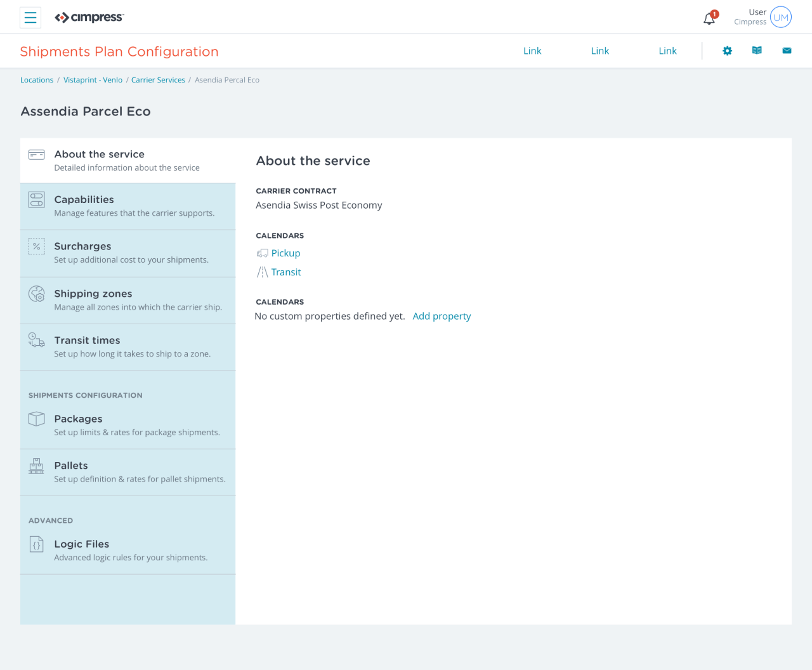Screen dimensions: 812x670
Task: Click the Asendia Percal Eco breadcrumb text
Action: 227,80
